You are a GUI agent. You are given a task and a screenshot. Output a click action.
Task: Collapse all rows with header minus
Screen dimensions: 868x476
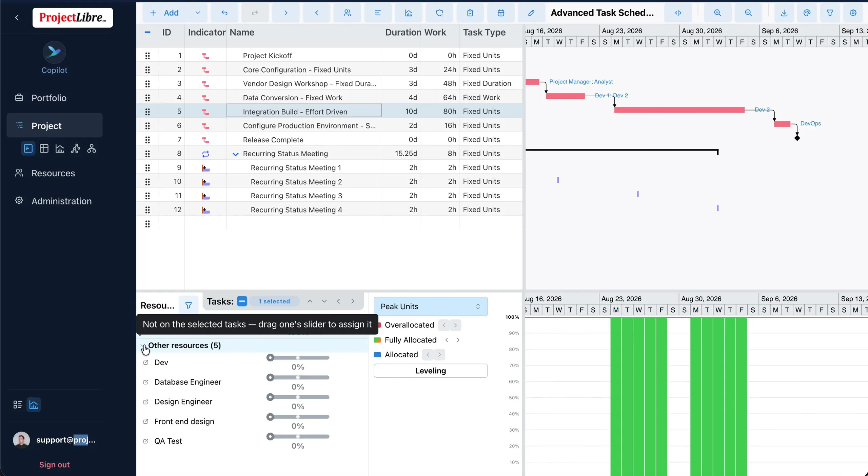(x=147, y=32)
